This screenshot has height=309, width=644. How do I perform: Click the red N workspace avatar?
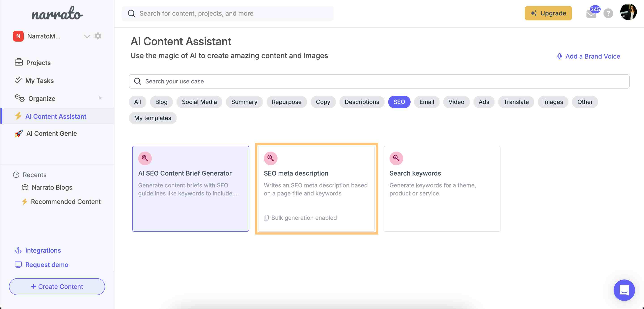coord(18,36)
